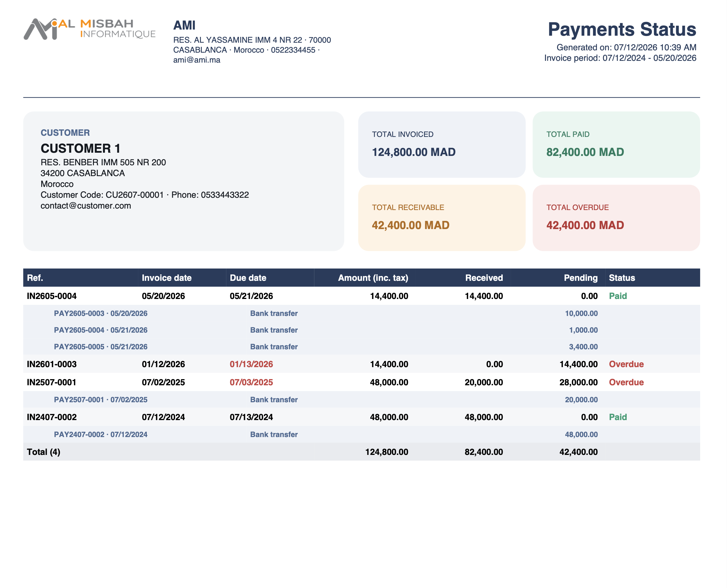The width and height of the screenshot is (727, 588).
Task: Select the AMI company name heading
Action: [184, 25]
